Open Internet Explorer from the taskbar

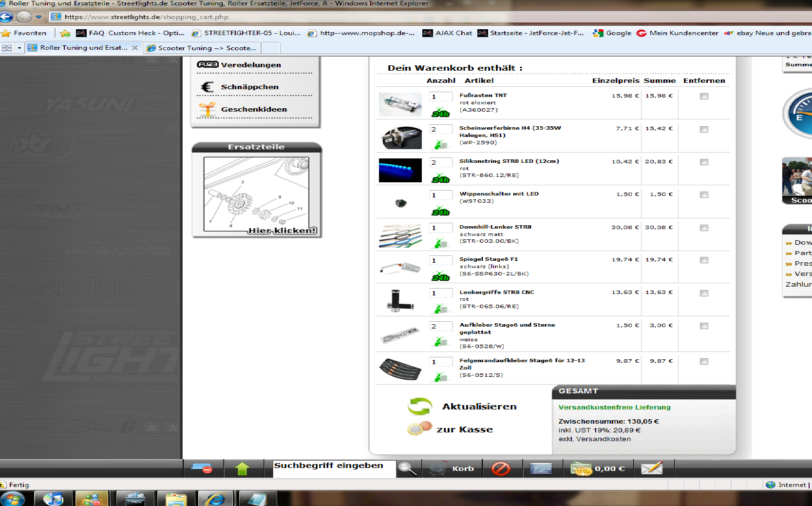(215, 499)
